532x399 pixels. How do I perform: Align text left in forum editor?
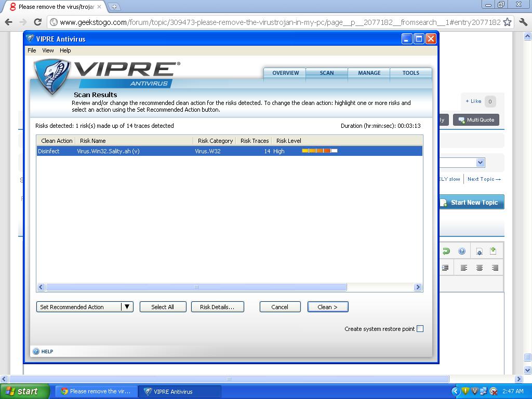point(464,268)
